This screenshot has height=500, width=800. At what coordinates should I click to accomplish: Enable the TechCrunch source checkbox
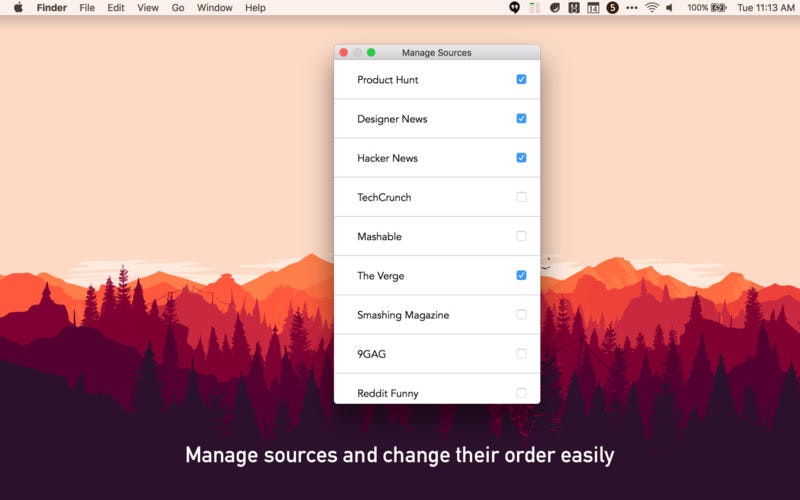pyautogui.click(x=521, y=197)
